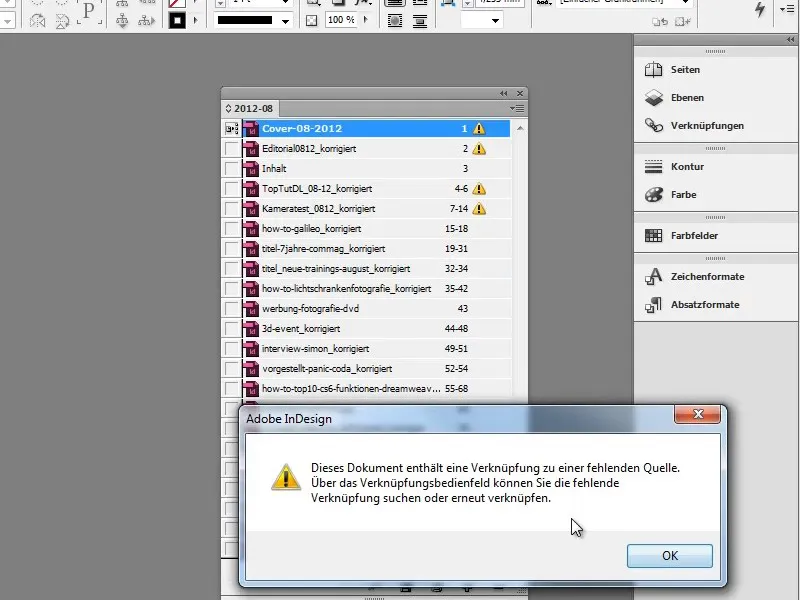Toggle style source box for Kameratest_0812_korrigiert
The height and width of the screenshot is (600, 800).
tap(232, 208)
